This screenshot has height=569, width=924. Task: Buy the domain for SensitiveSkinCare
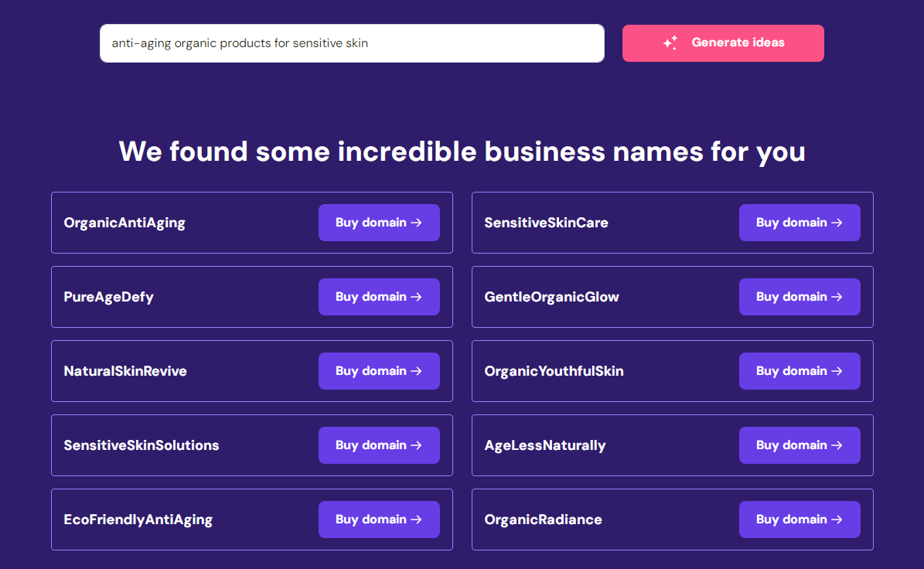[x=800, y=222]
